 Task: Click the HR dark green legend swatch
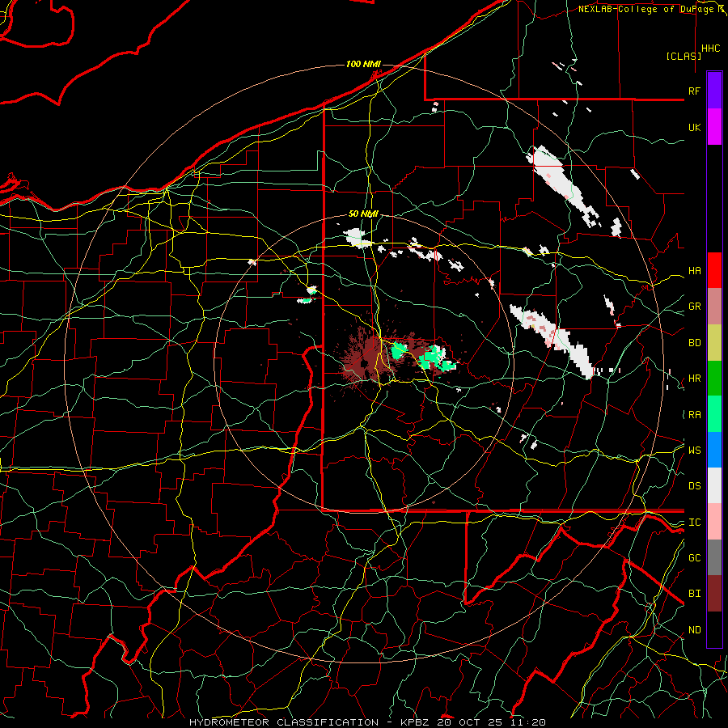(x=714, y=379)
